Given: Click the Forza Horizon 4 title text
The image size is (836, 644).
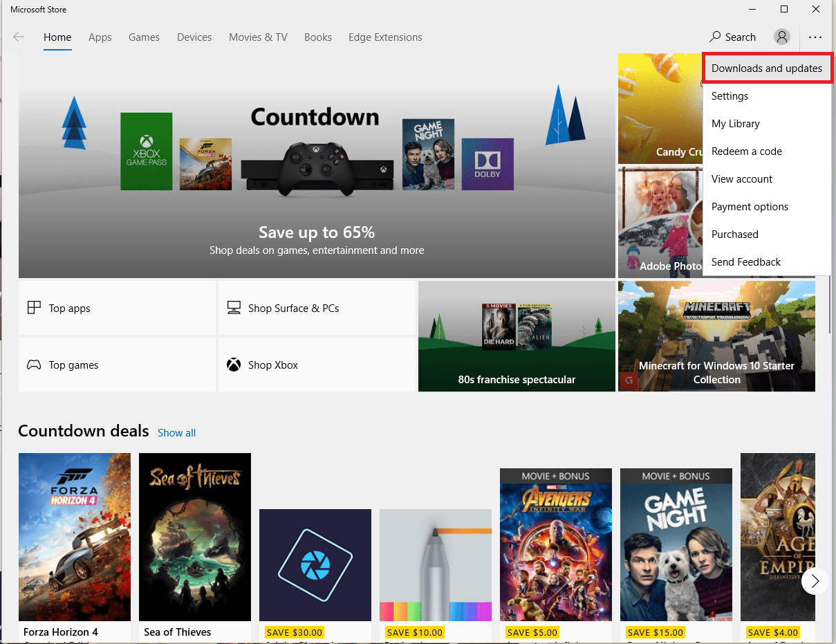Looking at the screenshot, I should [x=61, y=632].
